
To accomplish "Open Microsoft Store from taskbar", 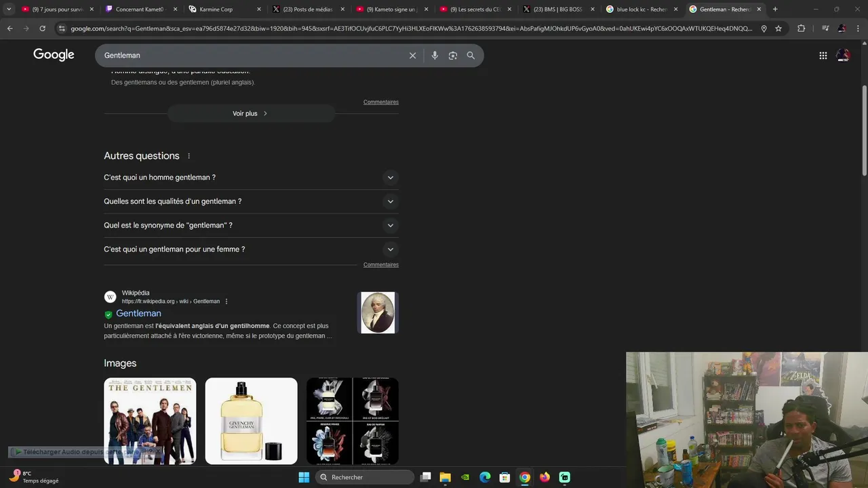I will 505,477.
